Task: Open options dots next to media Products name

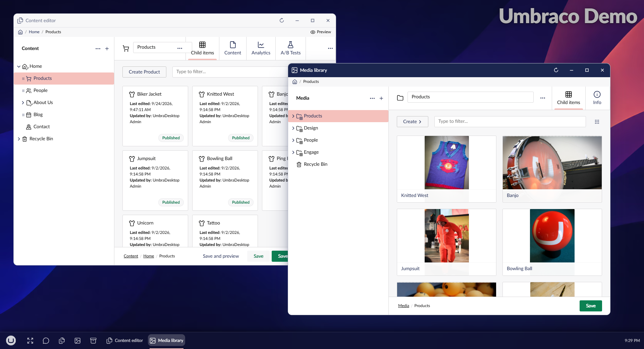Action: tap(543, 98)
